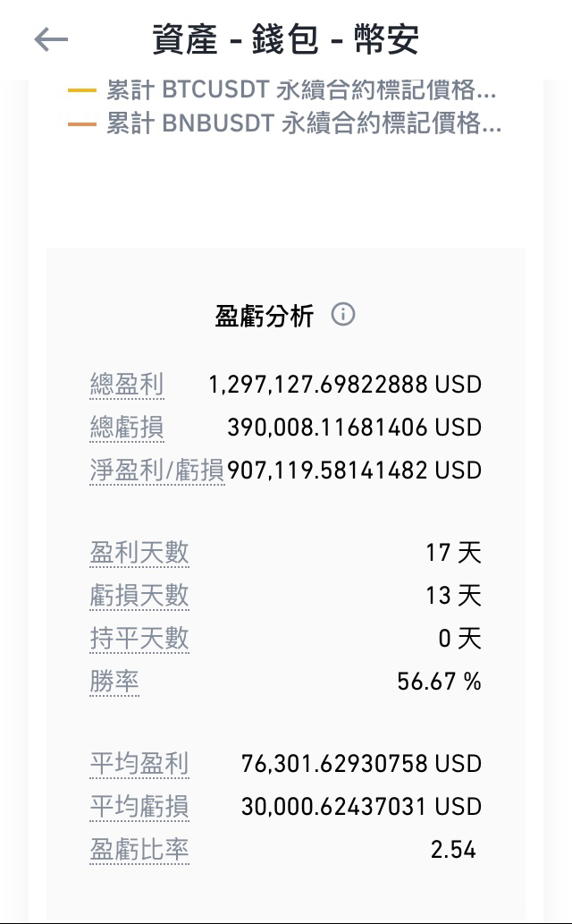Click the 虧損天數 label

(139, 596)
